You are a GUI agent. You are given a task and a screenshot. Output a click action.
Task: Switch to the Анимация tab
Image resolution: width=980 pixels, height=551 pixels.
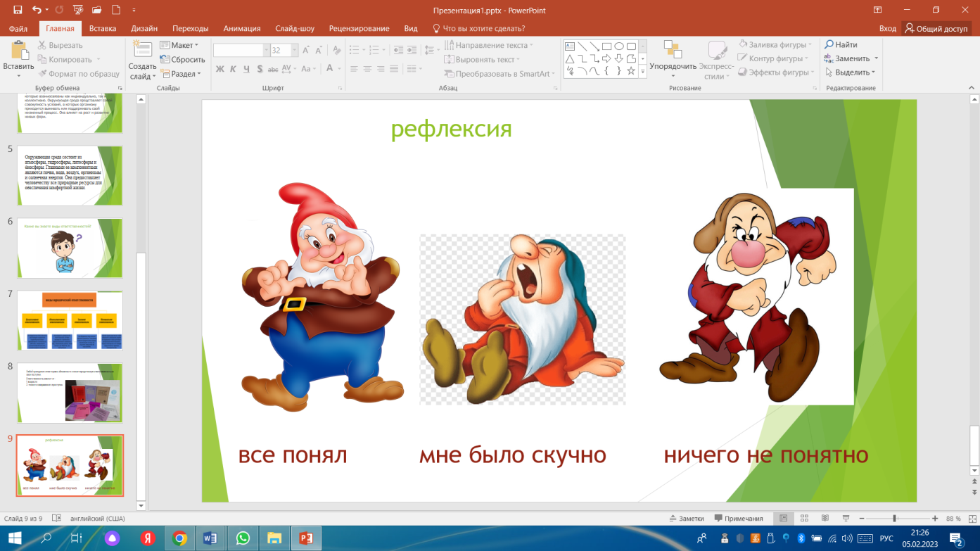coord(242,28)
